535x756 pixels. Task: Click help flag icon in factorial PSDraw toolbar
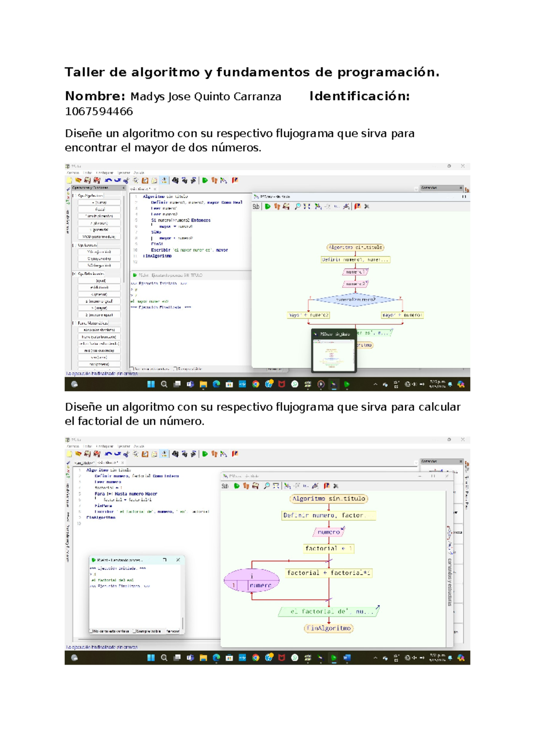click(327, 486)
